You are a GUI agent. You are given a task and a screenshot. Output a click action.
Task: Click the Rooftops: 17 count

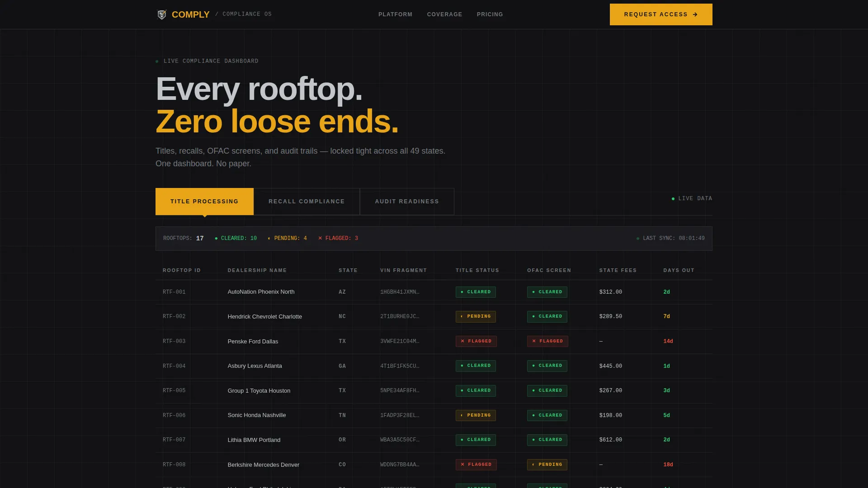click(x=184, y=238)
